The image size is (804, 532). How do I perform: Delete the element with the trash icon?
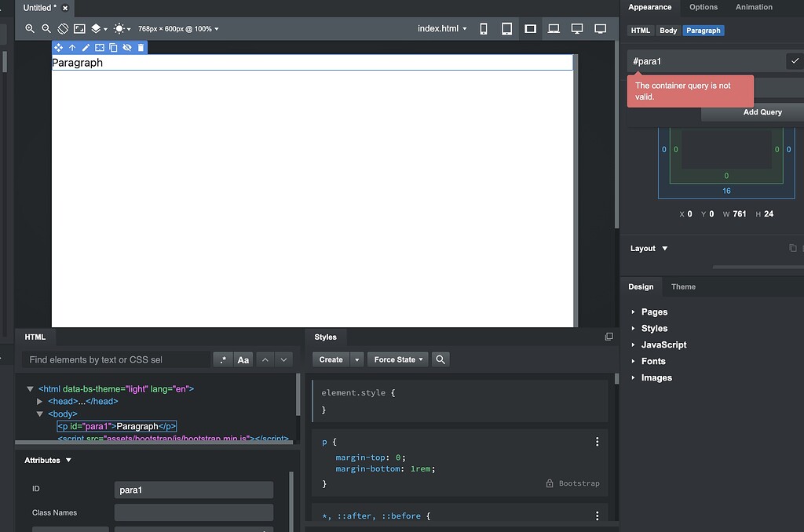click(141, 47)
